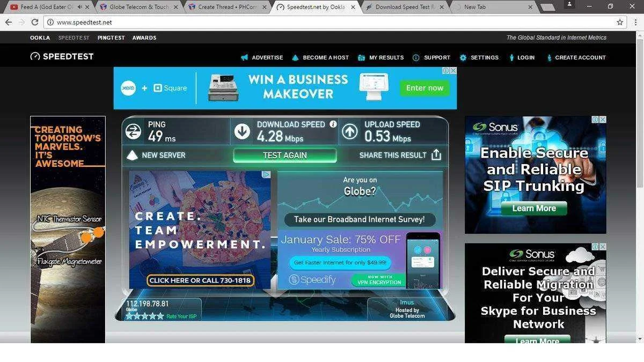The image size is (644, 362).
Task: Open the PINGTEST link in the top bar
Action: tap(111, 38)
